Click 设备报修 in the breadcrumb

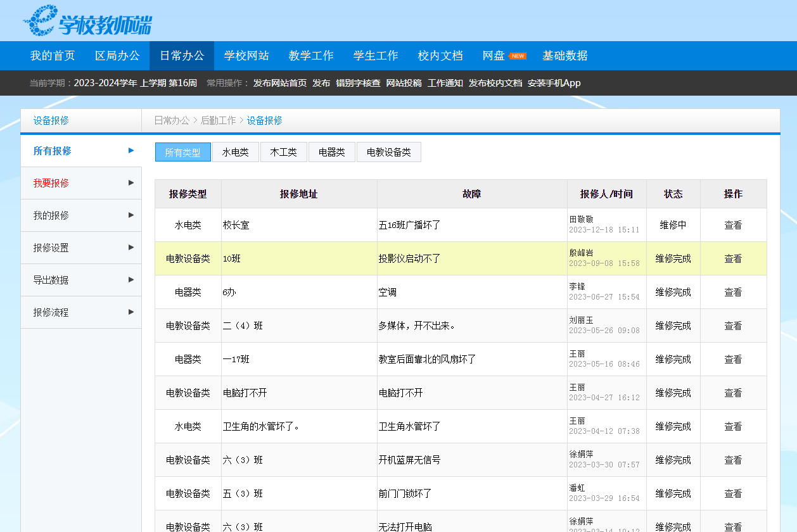click(x=265, y=120)
